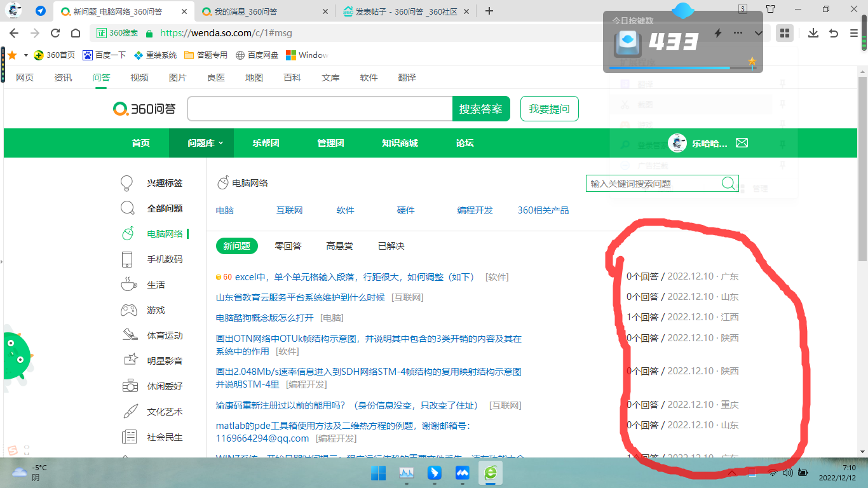The image size is (868, 488).
Task: Click the 我要提问 button
Action: point(550,109)
